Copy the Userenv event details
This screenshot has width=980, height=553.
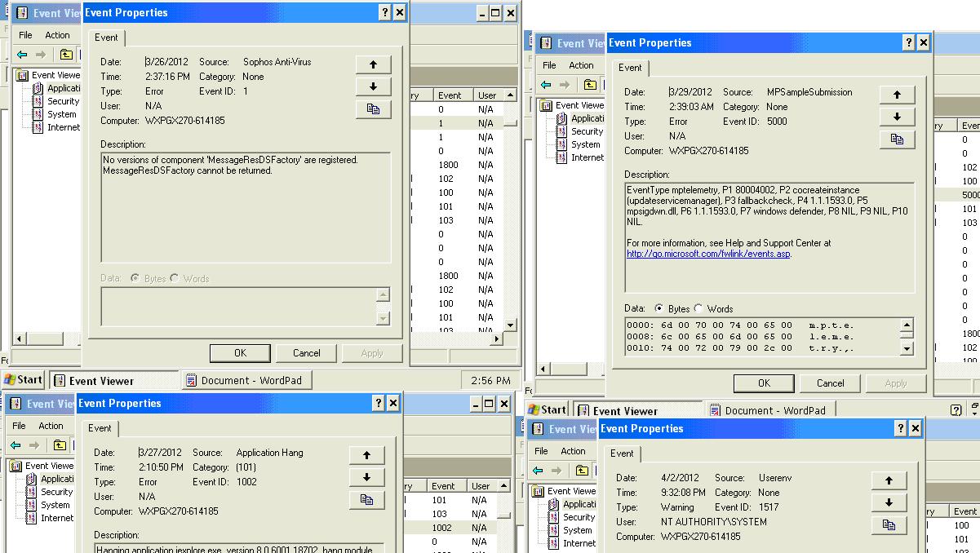point(889,524)
